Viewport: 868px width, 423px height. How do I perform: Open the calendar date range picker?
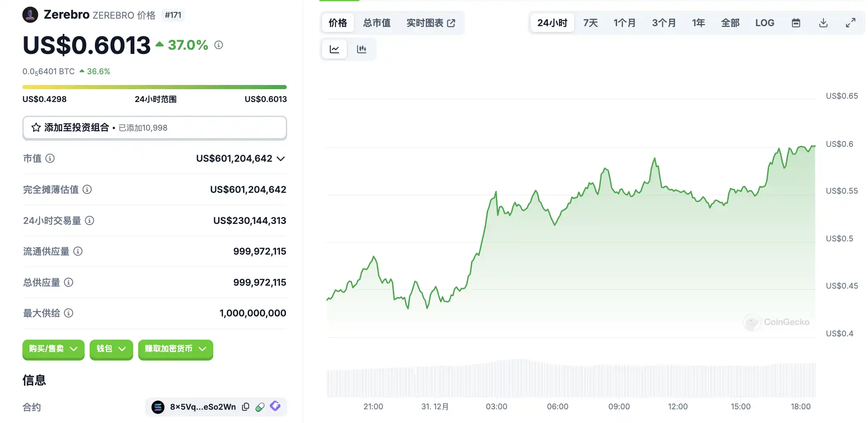[x=796, y=23]
